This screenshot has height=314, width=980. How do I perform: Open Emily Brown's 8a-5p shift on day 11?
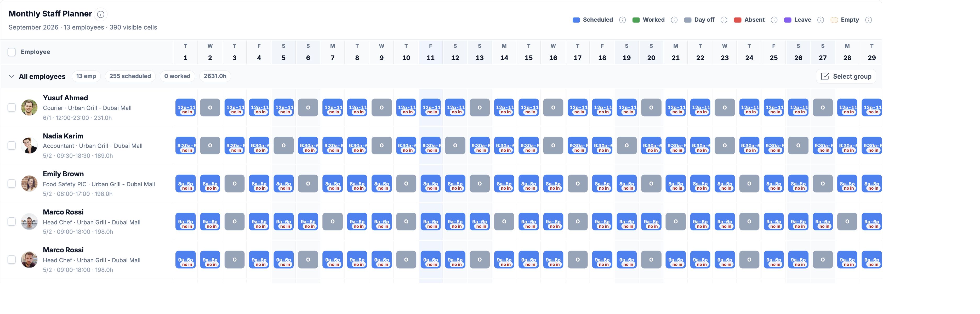(x=431, y=184)
